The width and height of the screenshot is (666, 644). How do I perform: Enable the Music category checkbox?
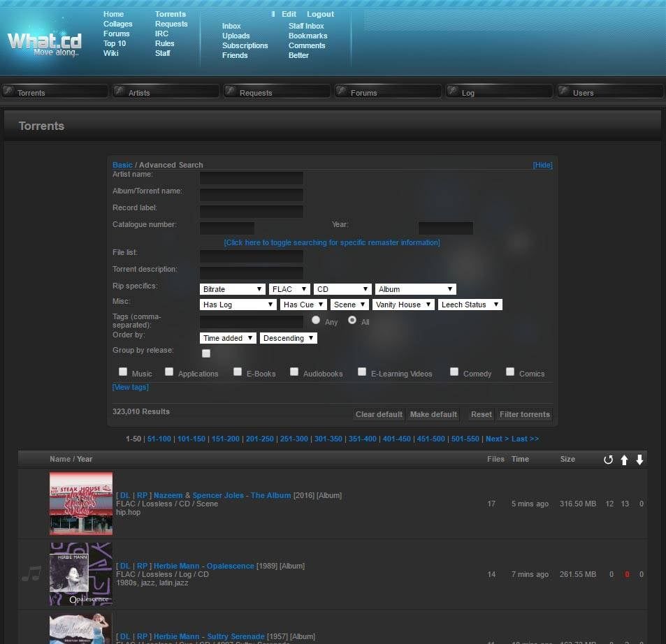123,372
